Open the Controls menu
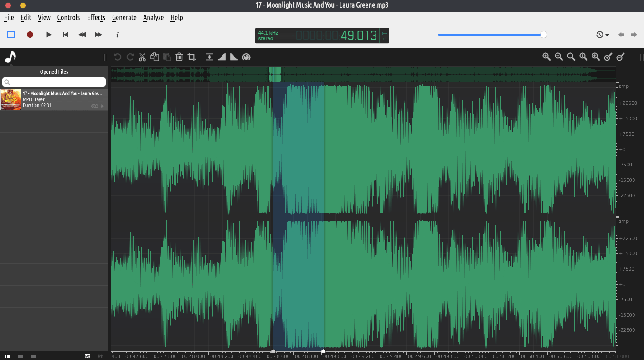The height and width of the screenshot is (360, 644). (68, 17)
